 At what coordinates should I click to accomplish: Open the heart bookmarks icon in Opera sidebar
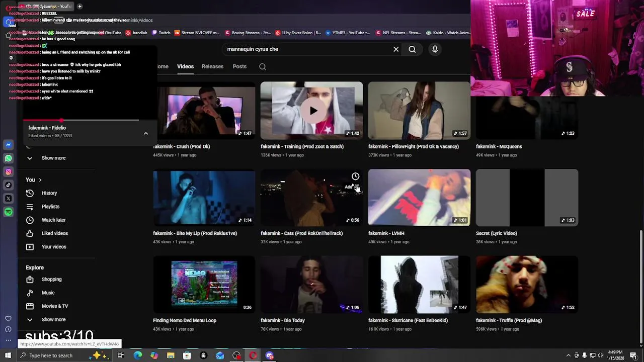(x=8, y=319)
